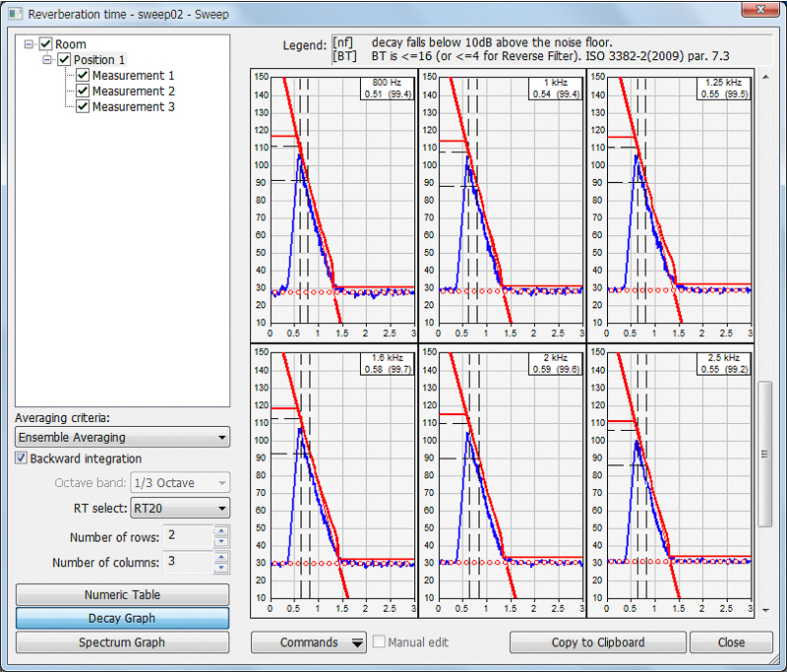Image resolution: width=787 pixels, height=672 pixels.
Task: Collapse the Room tree node
Action: point(29,44)
